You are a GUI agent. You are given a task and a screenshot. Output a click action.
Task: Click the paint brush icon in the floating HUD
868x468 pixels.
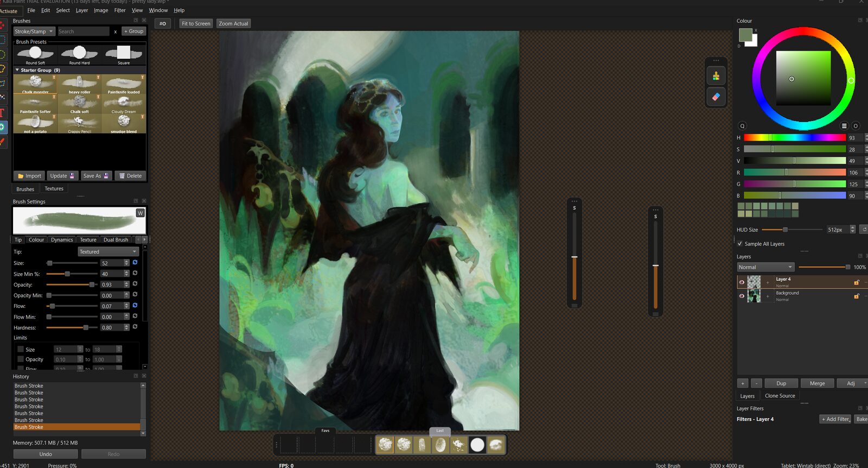[x=716, y=76]
